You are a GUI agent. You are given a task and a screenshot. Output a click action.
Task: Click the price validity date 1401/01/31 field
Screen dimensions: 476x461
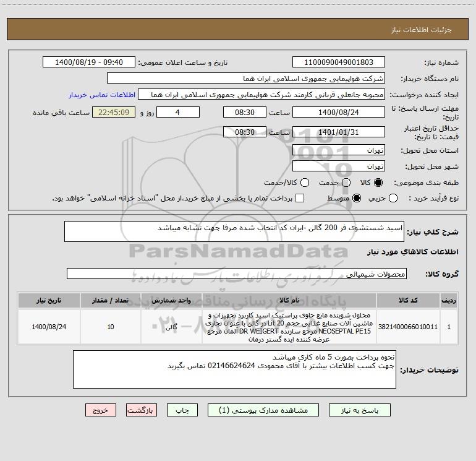point(339,132)
